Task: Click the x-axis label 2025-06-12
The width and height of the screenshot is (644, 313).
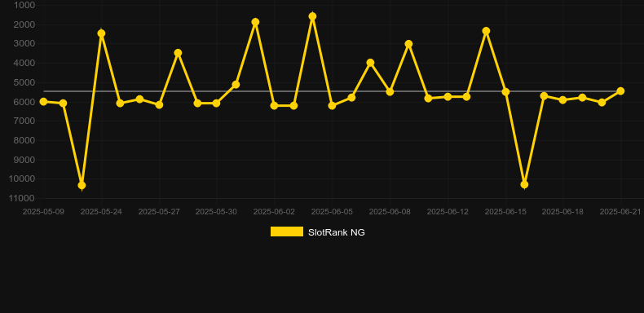Action: pyautogui.click(x=448, y=212)
